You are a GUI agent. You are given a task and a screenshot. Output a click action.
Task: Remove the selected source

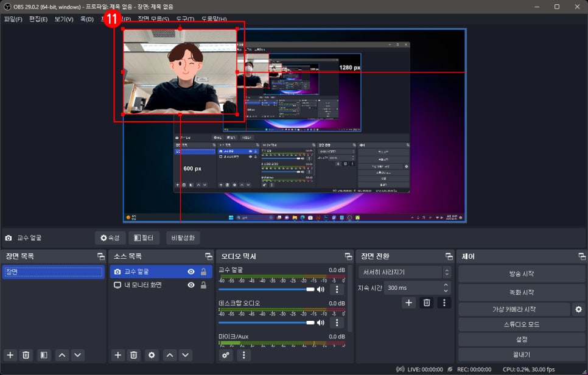133,355
